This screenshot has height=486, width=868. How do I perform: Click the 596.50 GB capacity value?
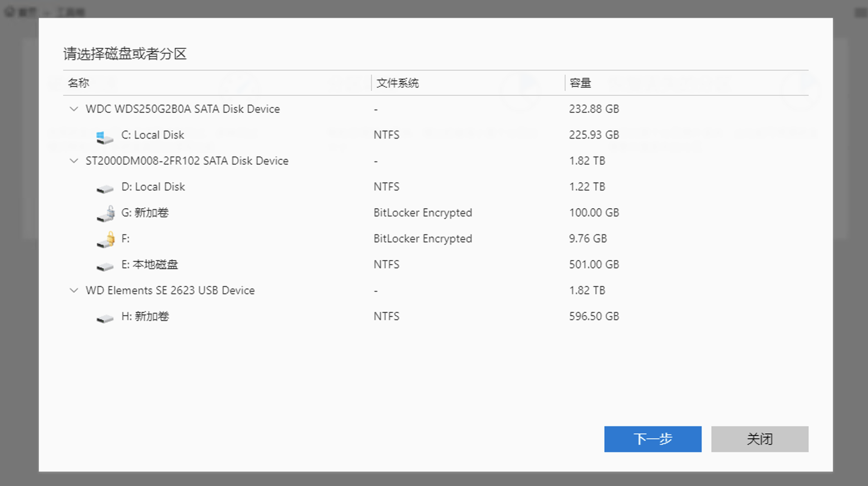click(x=594, y=316)
